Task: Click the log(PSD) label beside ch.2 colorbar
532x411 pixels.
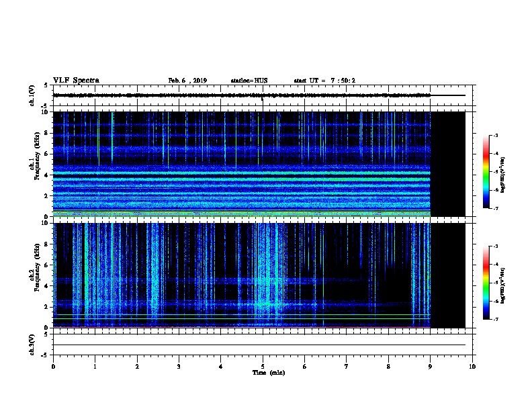Action: point(503,285)
